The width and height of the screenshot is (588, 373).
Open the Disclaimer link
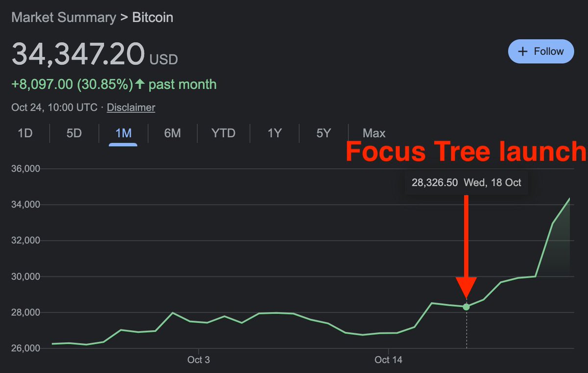(131, 107)
